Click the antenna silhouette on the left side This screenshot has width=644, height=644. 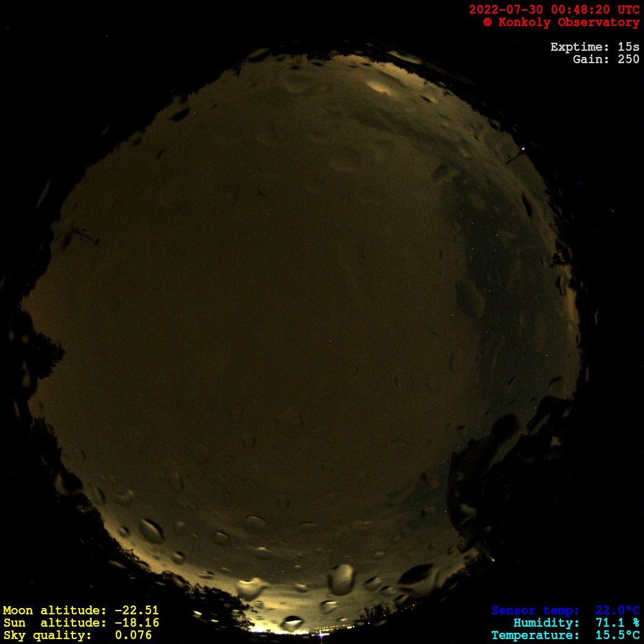tap(87, 236)
